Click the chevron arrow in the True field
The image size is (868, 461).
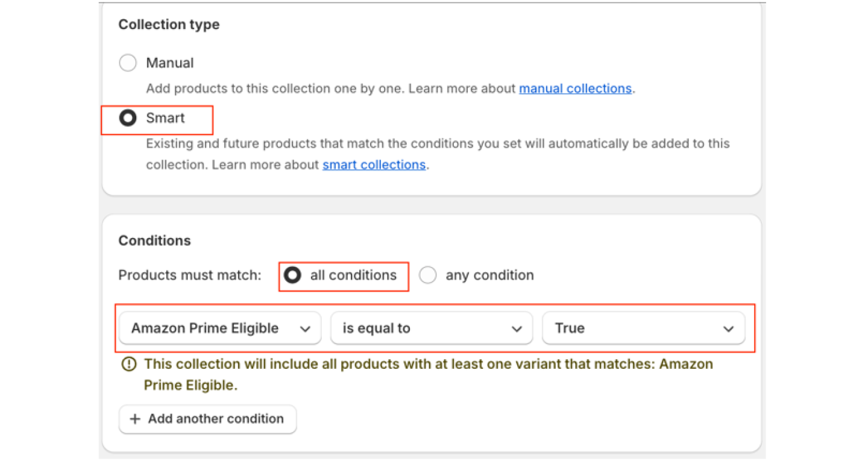pos(729,329)
